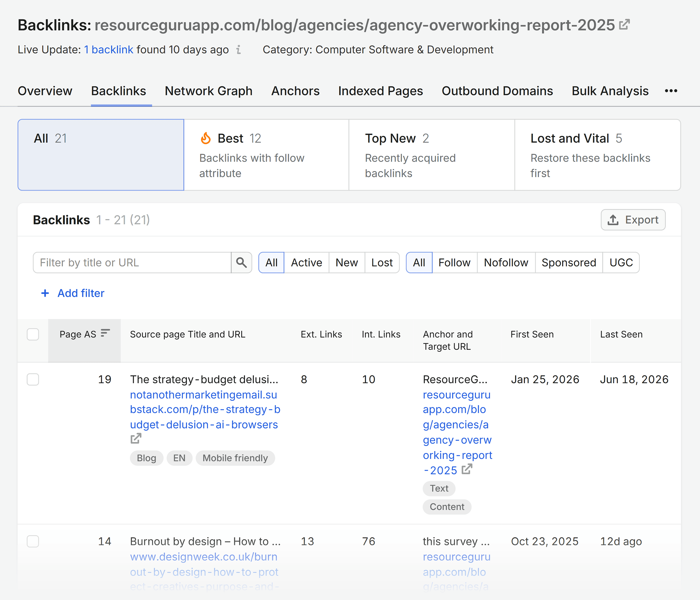Open the Bulk Analysis tab

(x=610, y=91)
